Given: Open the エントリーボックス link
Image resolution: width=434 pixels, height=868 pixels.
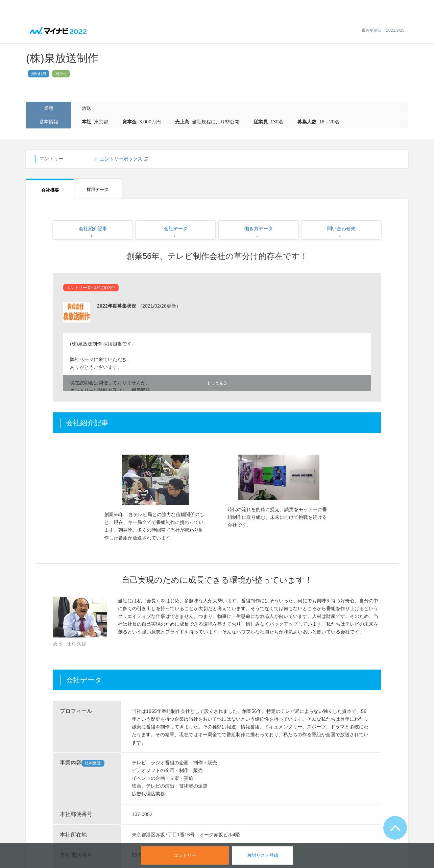Looking at the screenshot, I should point(121,159).
